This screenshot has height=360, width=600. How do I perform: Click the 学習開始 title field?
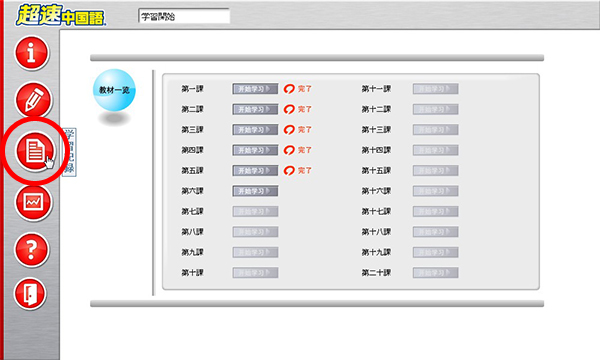click(x=184, y=17)
